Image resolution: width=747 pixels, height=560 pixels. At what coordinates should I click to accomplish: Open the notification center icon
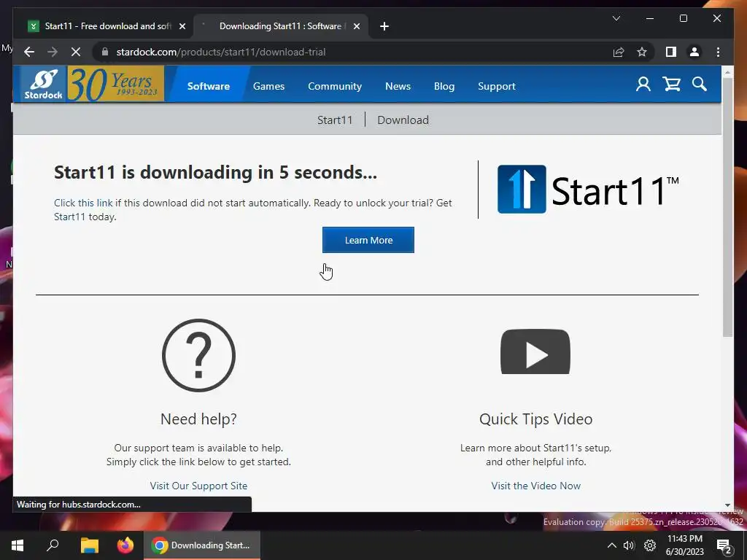pyautogui.click(x=724, y=546)
